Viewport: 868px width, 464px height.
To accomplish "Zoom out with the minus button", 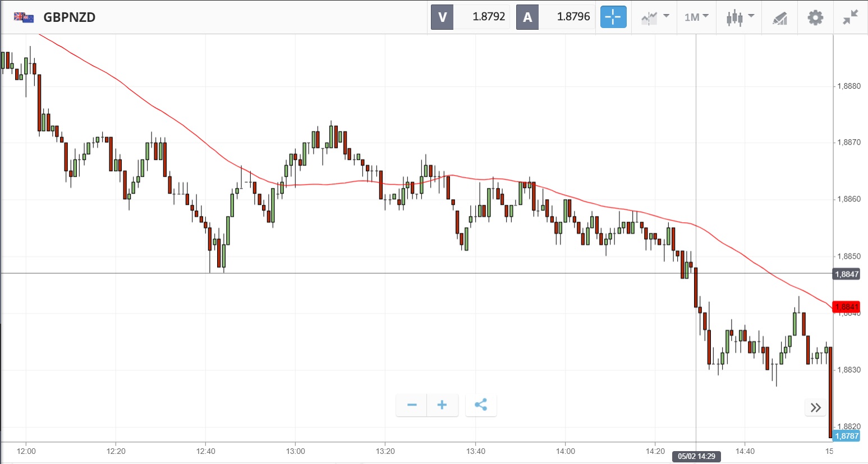I will click(412, 405).
